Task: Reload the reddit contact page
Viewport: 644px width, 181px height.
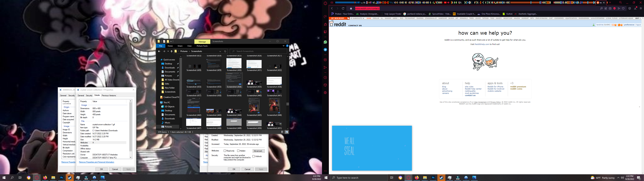Action: 343,9
